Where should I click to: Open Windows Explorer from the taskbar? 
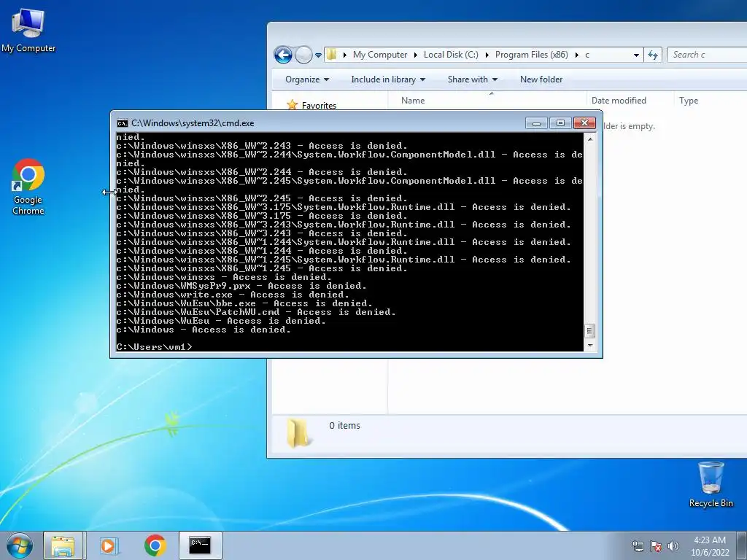tap(63, 545)
